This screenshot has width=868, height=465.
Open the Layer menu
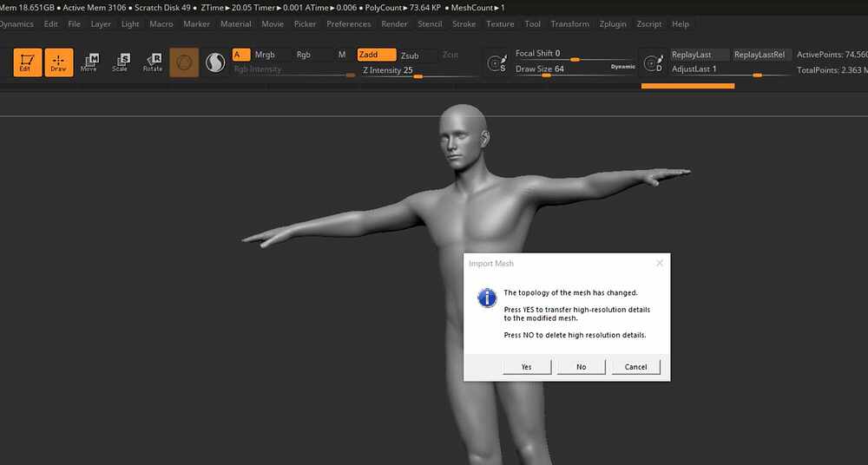pos(101,23)
